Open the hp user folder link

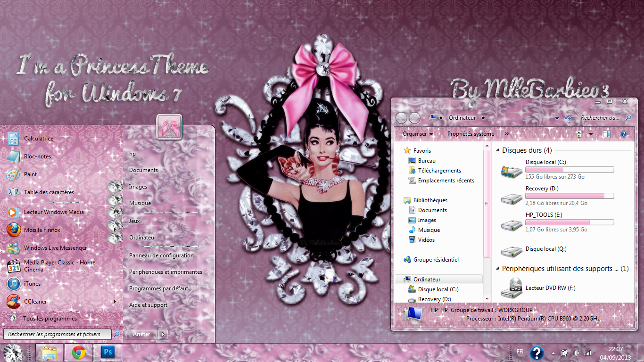132,154
